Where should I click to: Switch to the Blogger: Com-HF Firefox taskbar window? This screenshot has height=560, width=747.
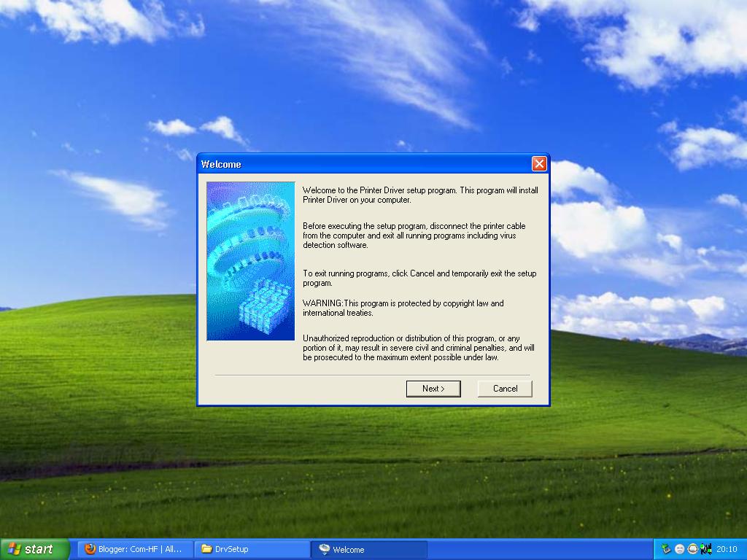pyautogui.click(x=135, y=550)
